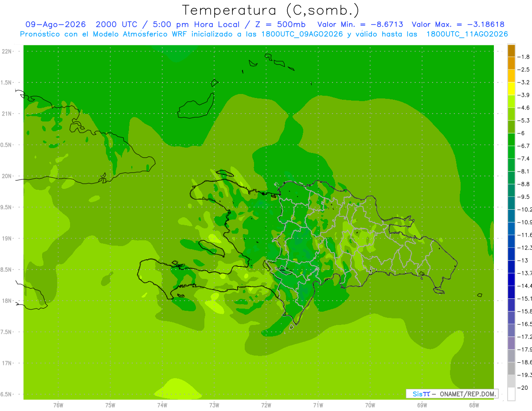This screenshot has height=411, width=532.
Task: Click the "19N" latitude label
Action: (7, 239)
